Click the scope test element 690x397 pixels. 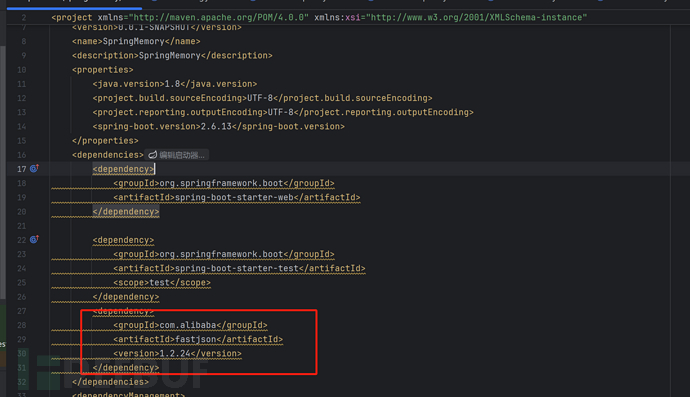(162, 283)
